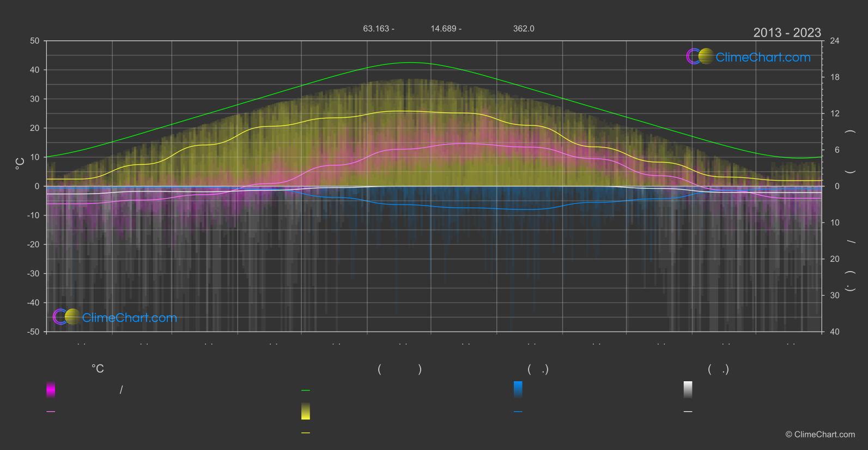Click the '12' tick on right axis
Viewport: 868px width, 450px height.
[x=835, y=113]
